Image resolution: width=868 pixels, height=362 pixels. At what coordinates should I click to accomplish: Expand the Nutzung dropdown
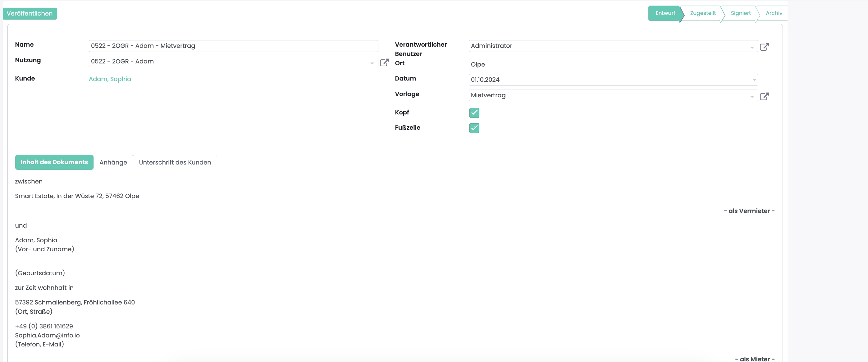(372, 63)
